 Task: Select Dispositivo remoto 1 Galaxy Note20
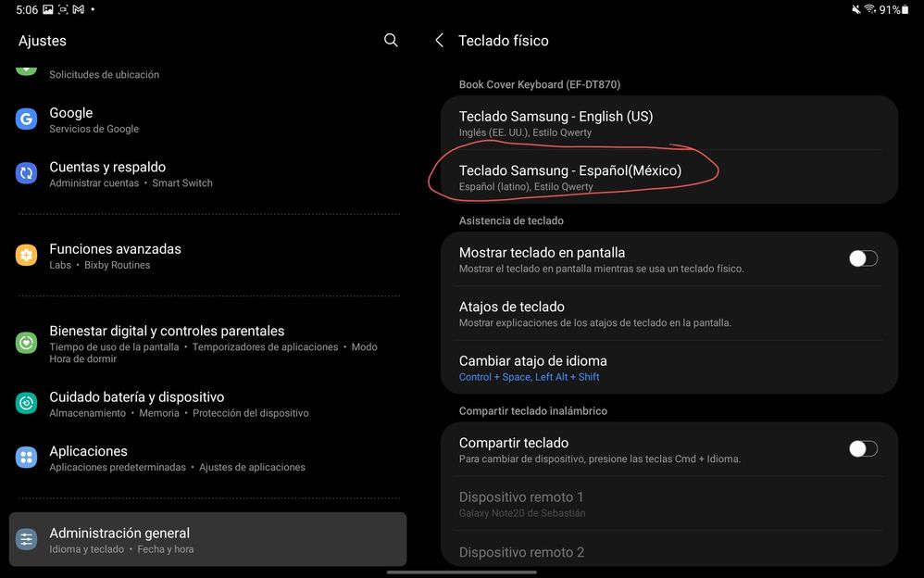(669, 504)
